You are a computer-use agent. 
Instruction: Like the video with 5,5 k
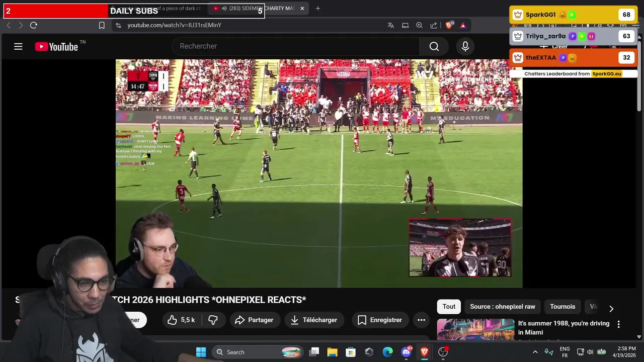(x=181, y=320)
